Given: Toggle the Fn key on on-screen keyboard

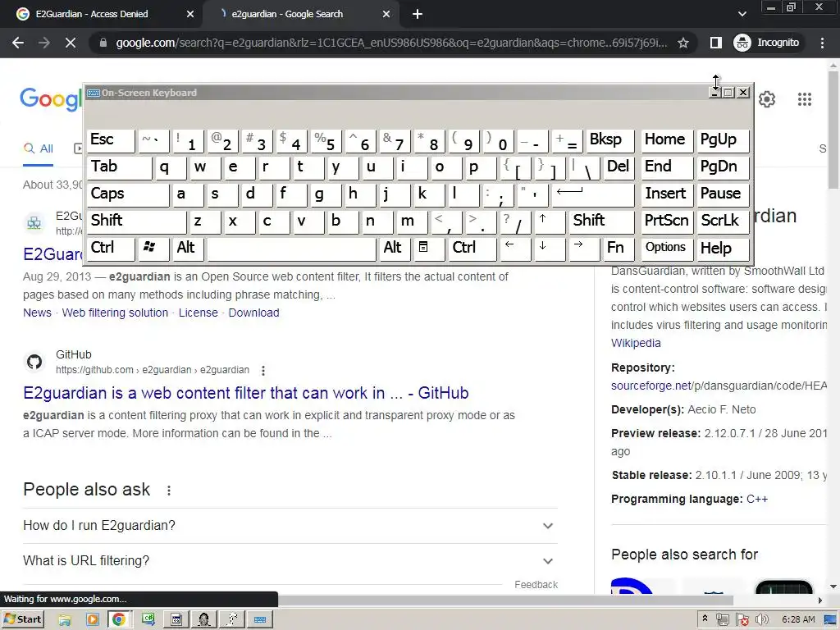Looking at the screenshot, I should (618, 248).
